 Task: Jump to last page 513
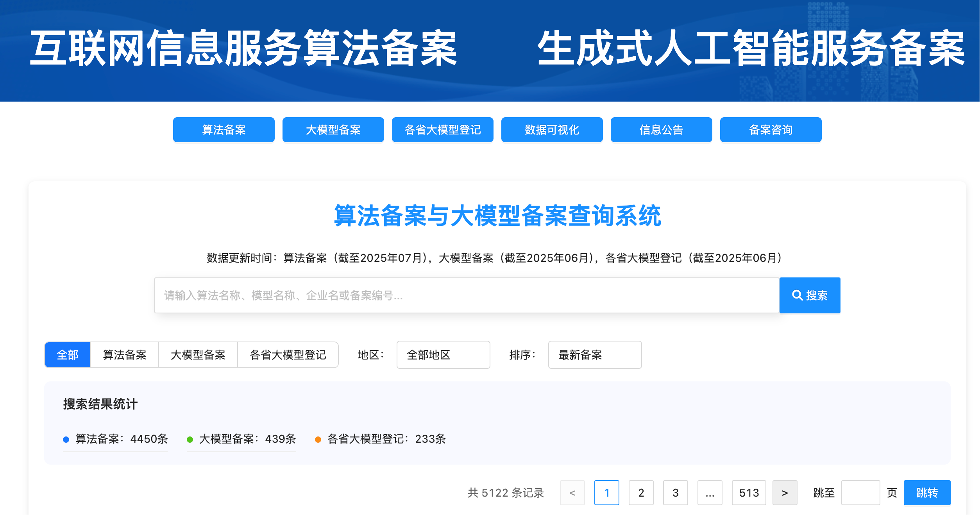(x=749, y=493)
